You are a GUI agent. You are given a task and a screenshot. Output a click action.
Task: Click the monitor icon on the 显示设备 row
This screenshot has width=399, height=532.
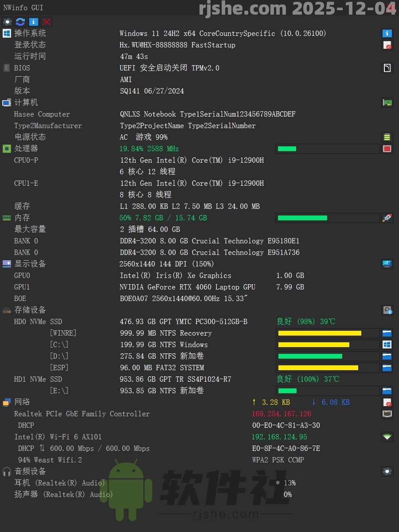click(x=387, y=264)
